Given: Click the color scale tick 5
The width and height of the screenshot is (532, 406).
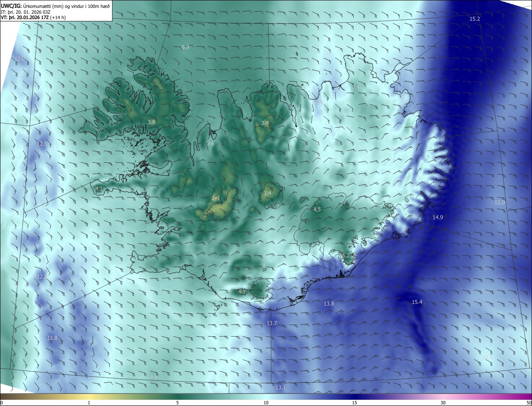Looking at the screenshot, I should 177,403.
